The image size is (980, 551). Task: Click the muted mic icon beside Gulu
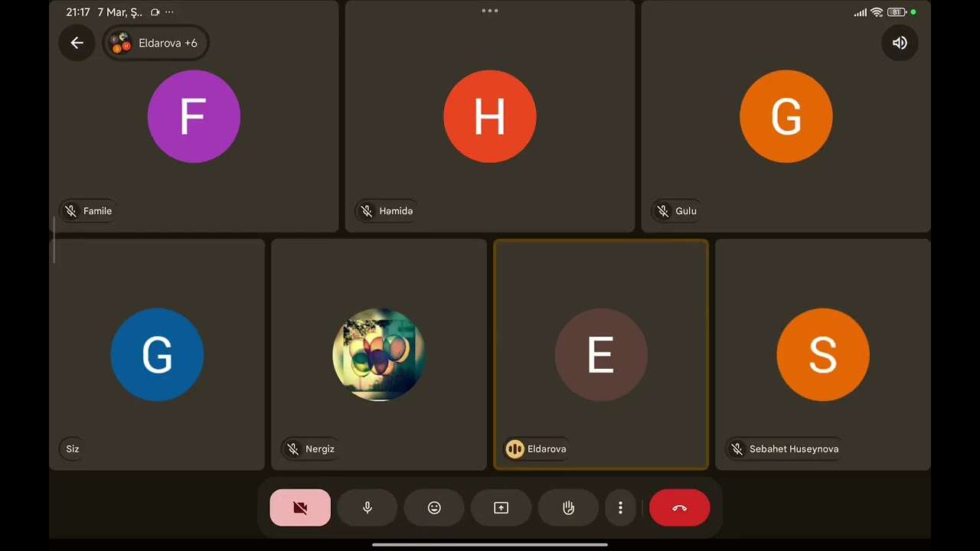click(x=663, y=211)
